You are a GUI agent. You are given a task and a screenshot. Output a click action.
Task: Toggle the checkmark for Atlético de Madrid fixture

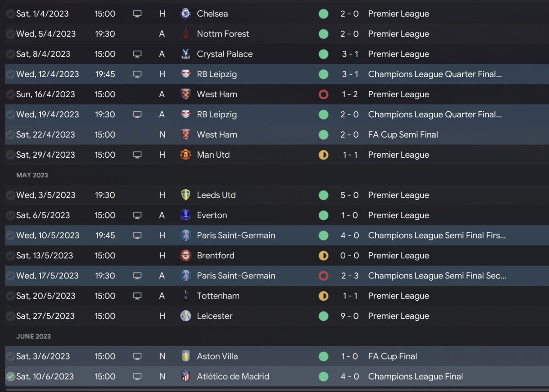click(10, 377)
